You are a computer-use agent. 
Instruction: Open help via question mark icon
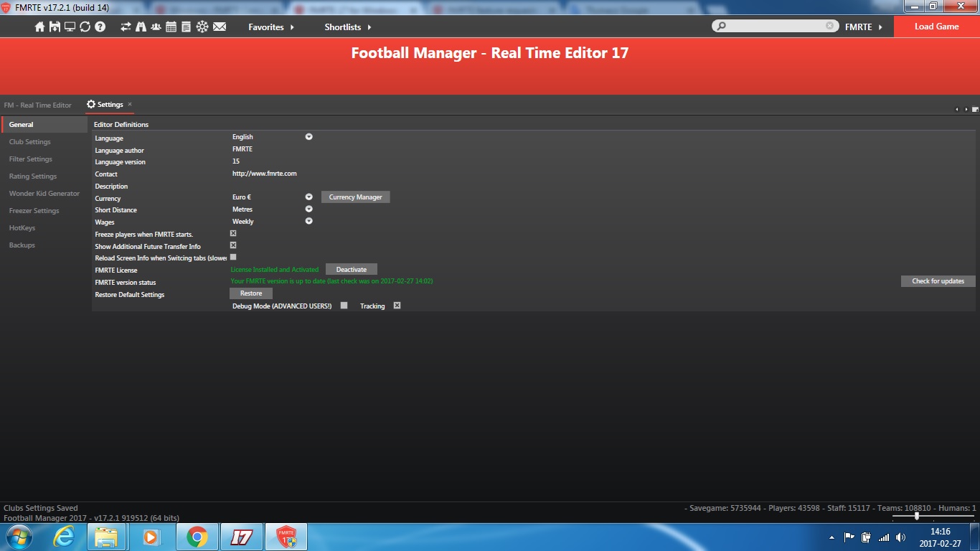tap(100, 27)
